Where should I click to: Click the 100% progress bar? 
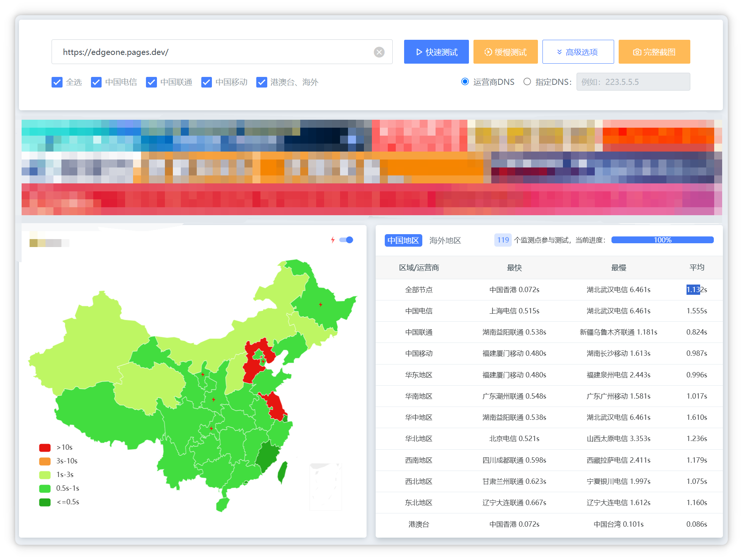click(x=662, y=240)
